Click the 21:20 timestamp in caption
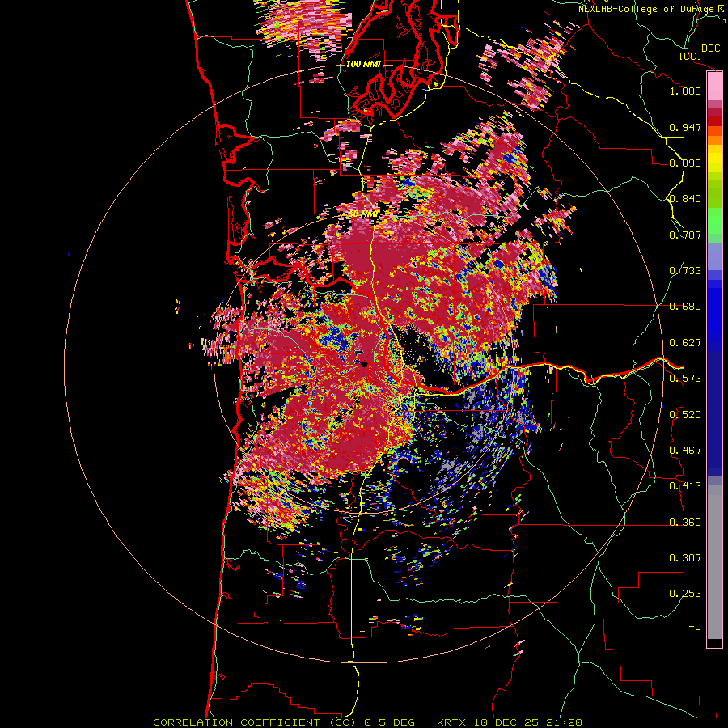 pyautogui.click(x=564, y=722)
